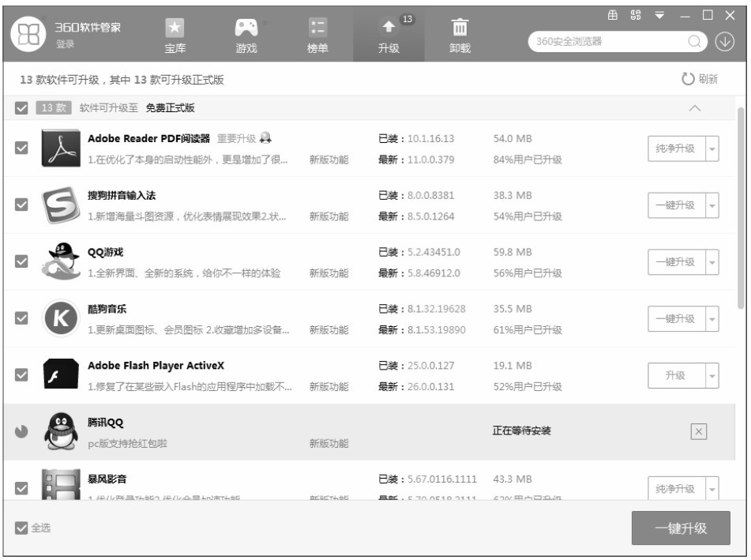Click 新版功能 link for 腾讯QQ
Screen dimensions: 751x560
tap(329, 444)
